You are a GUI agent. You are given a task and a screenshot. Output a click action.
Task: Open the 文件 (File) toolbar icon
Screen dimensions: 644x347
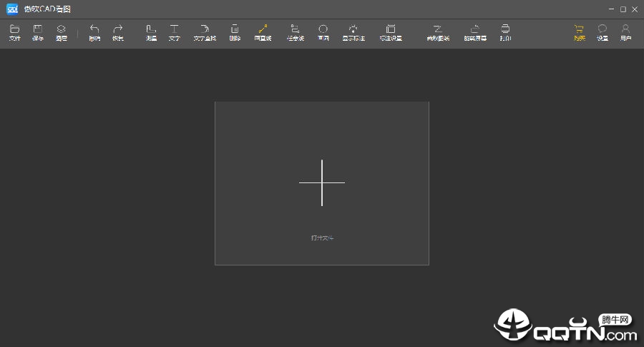pyautogui.click(x=15, y=33)
